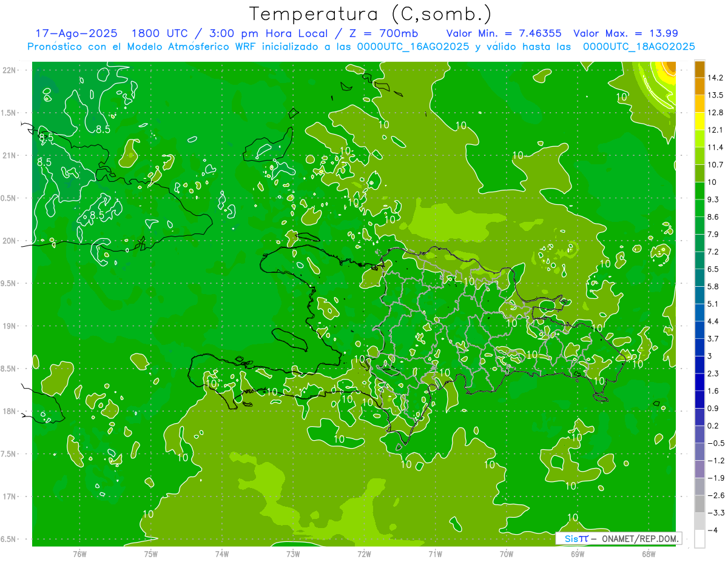Click the "20N" latitude axis label
Image resolution: width=728 pixels, height=562 pixels.
(9, 241)
